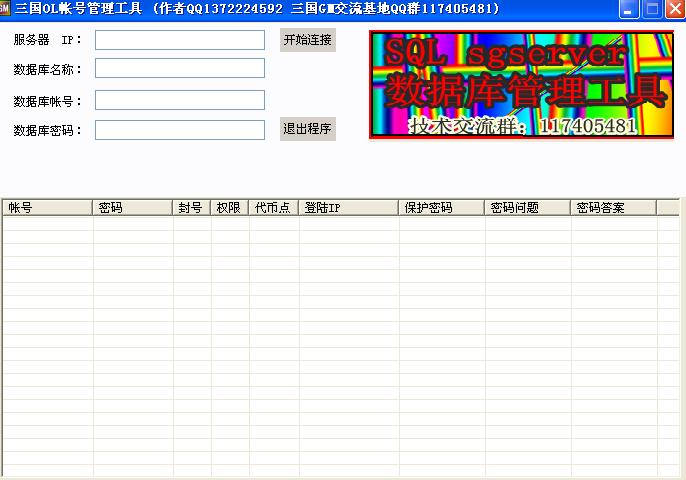Click the 帐号 column header
The width and height of the screenshot is (686, 480).
coord(47,208)
